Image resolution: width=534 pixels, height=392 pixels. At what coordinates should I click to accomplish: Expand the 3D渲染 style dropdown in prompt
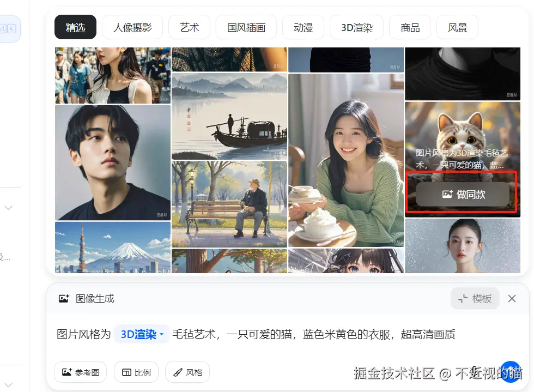(142, 334)
